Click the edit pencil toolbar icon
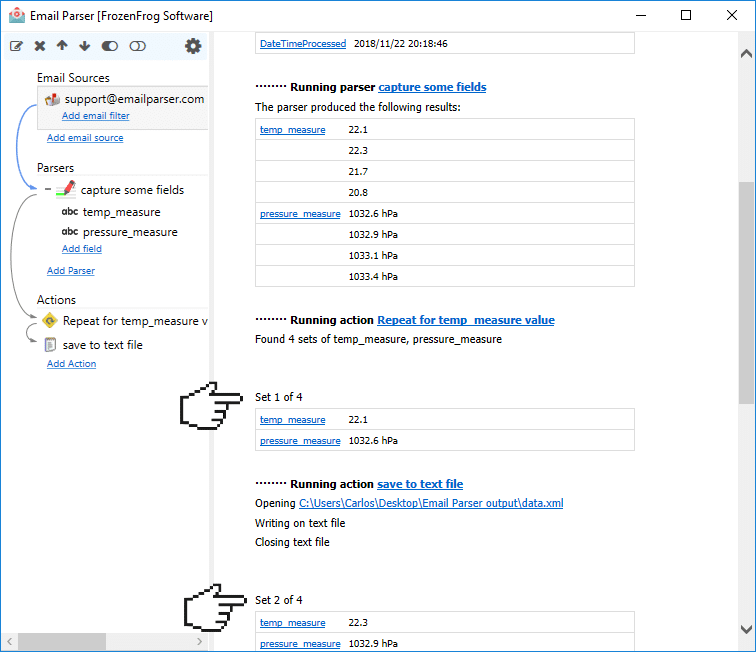 pos(16,46)
